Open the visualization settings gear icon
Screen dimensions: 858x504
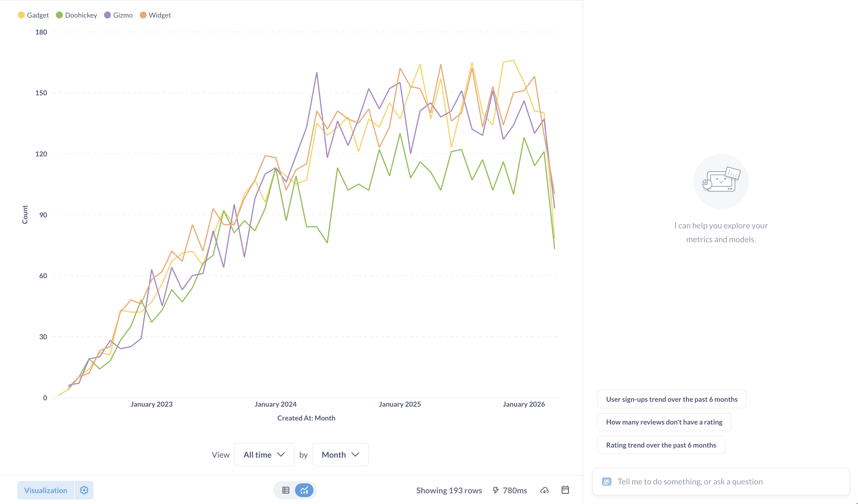(x=84, y=490)
